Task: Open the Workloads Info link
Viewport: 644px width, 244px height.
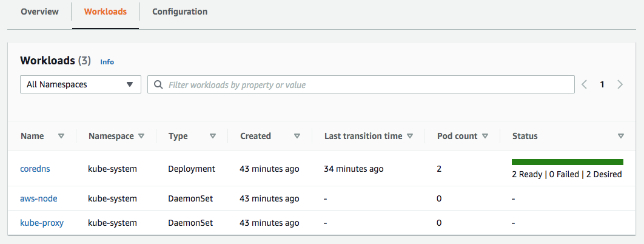Action: point(107,62)
